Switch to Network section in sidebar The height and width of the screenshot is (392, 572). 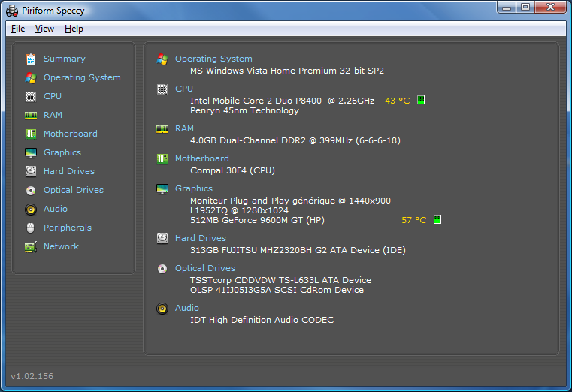(x=62, y=246)
